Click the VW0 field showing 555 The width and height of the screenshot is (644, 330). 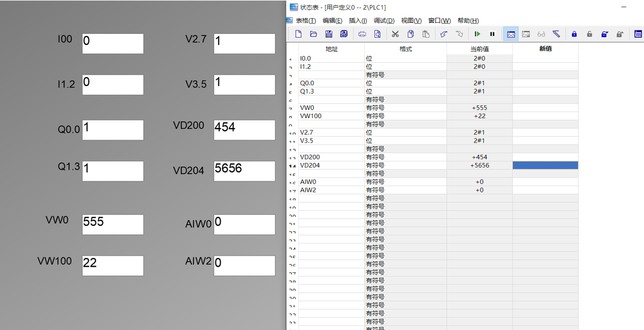[113, 224]
